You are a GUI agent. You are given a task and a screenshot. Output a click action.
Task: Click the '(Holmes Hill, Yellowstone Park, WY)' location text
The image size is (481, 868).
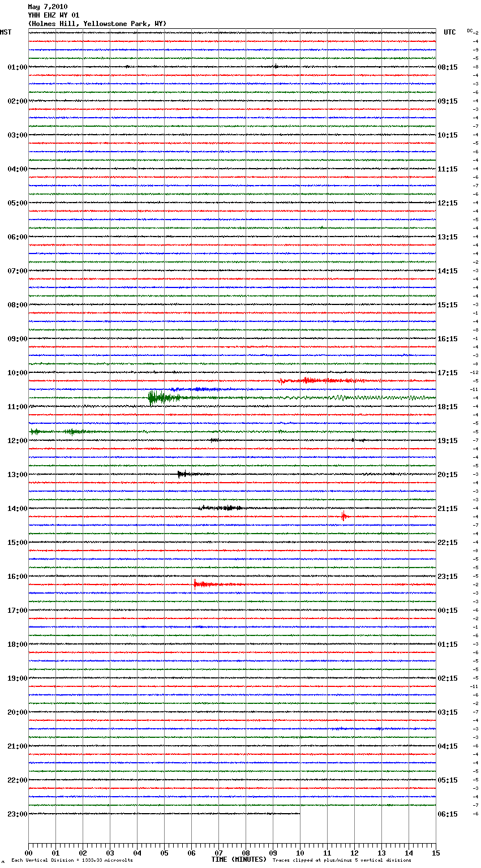pos(97,24)
